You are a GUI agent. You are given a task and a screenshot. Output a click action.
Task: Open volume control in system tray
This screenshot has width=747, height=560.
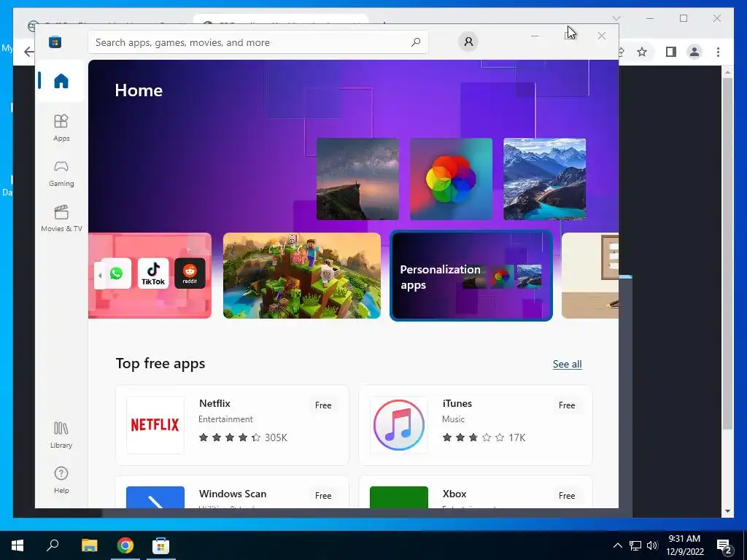(652, 545)
